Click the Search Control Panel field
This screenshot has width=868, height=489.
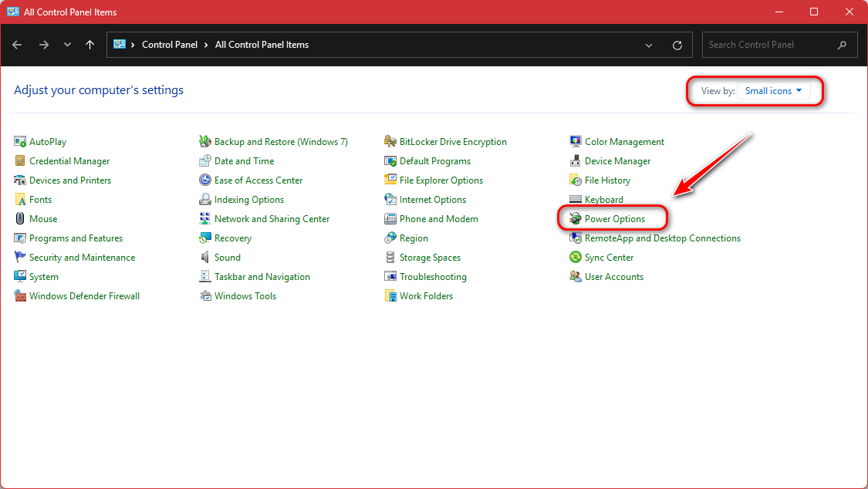click(x=768, y=45)
